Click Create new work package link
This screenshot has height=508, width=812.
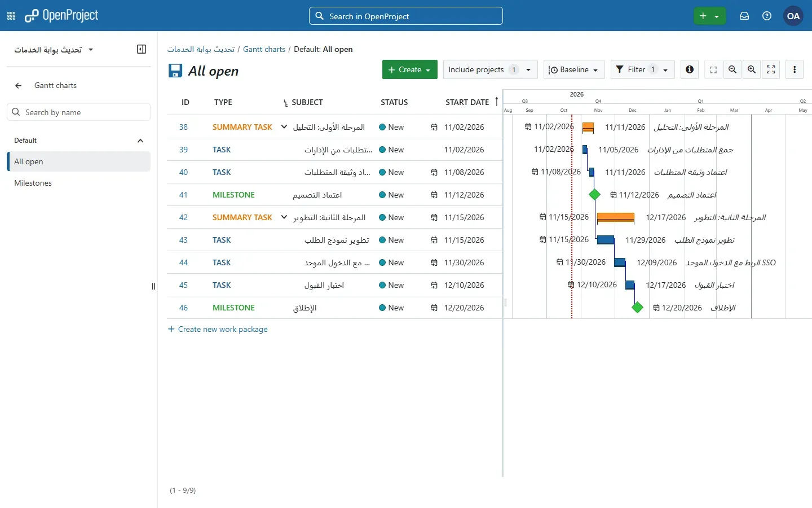218,329
